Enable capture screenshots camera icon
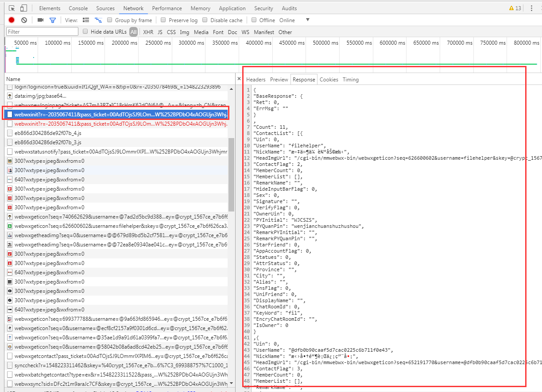Image resolution: width=542 pixels, height=392 pixels. click(x=40, y=20)
